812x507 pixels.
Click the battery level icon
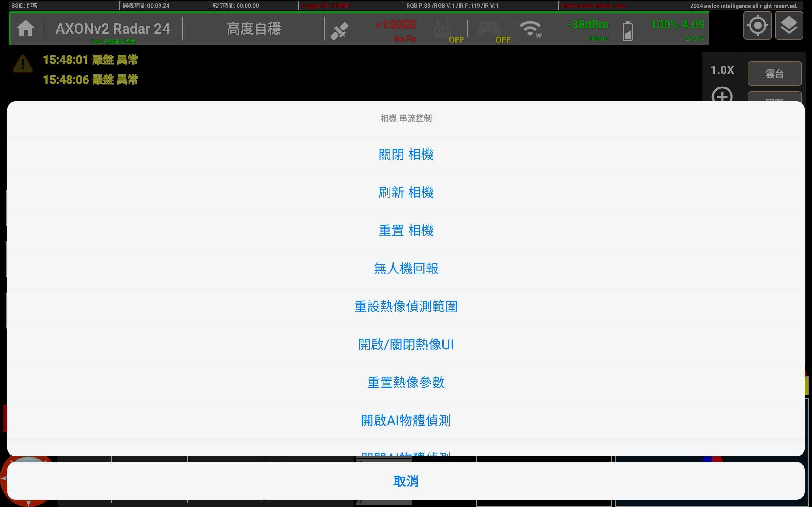(x=627, y=31)
